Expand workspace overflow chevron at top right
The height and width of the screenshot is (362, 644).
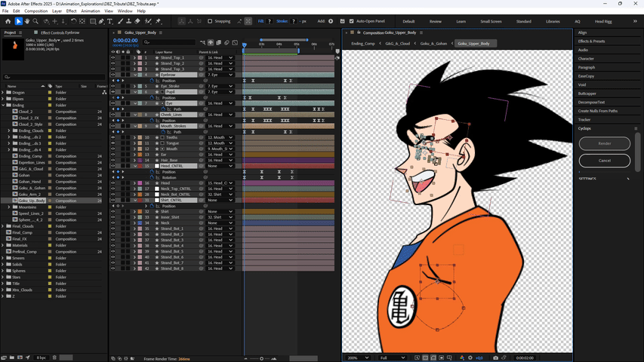tap(635, 21)
